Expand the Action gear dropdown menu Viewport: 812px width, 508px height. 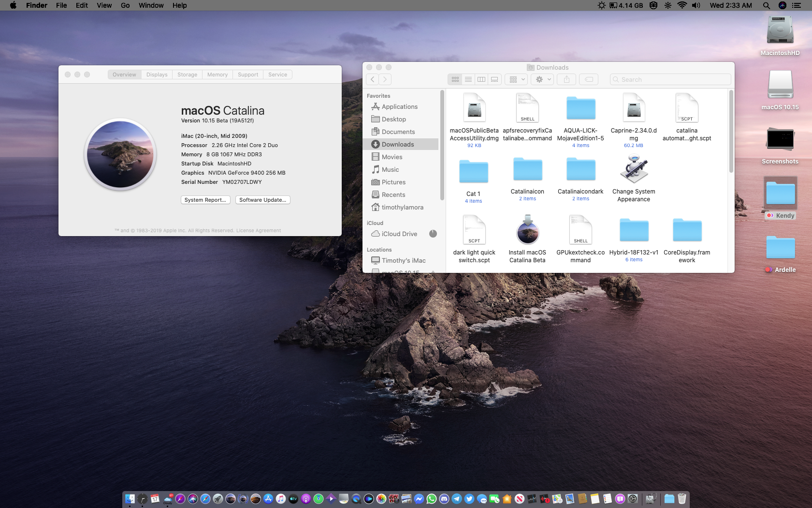[x=542, y=79]
